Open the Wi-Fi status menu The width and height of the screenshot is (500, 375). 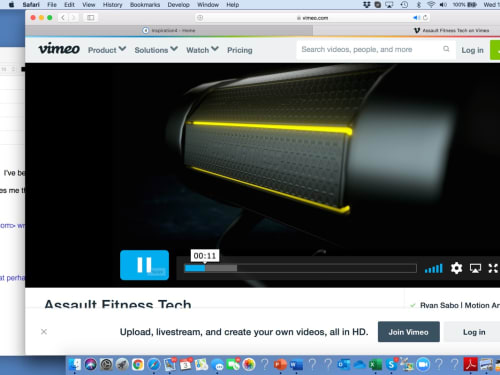[x=431, y=5]
